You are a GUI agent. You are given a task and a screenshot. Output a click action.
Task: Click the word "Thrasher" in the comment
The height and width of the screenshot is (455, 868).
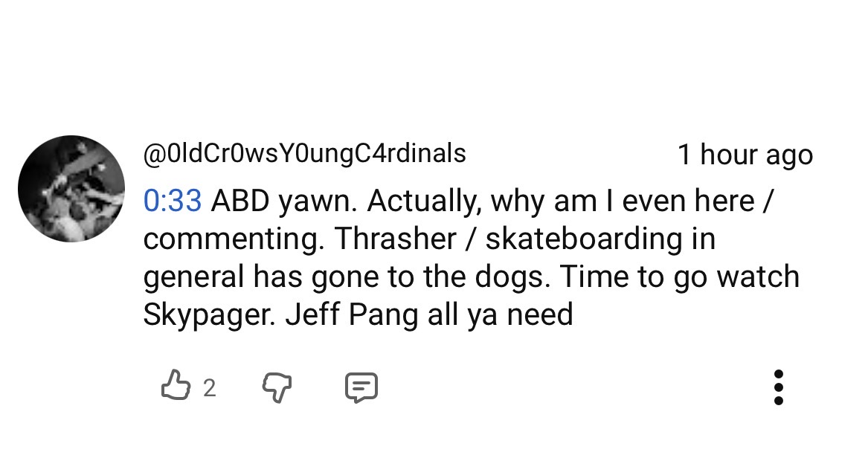(395, 239)
